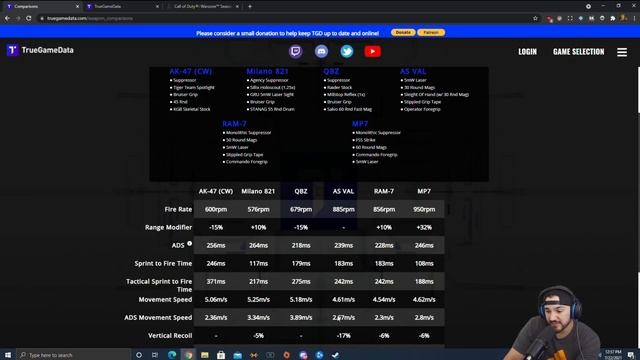This screenshot has height=360, width=640.
Task: Click the Range Modifier row label
Action: coord(168,227)
